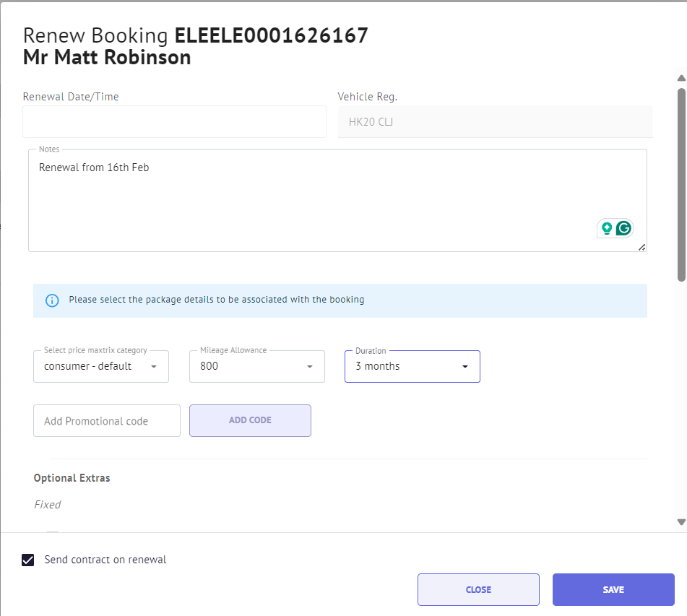Toggle the renewal contract checkbox
687x616 pixels.
coord(27,559)
